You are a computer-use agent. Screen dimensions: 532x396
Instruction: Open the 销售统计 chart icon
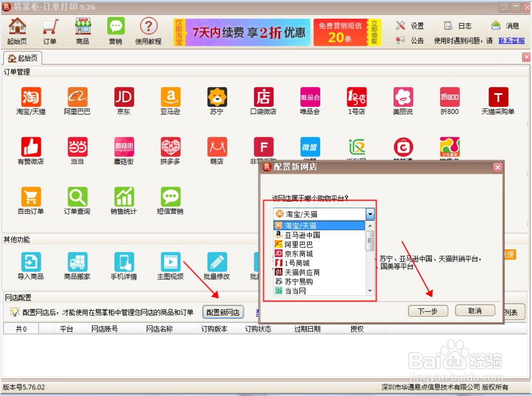click(x=124, y=197)
